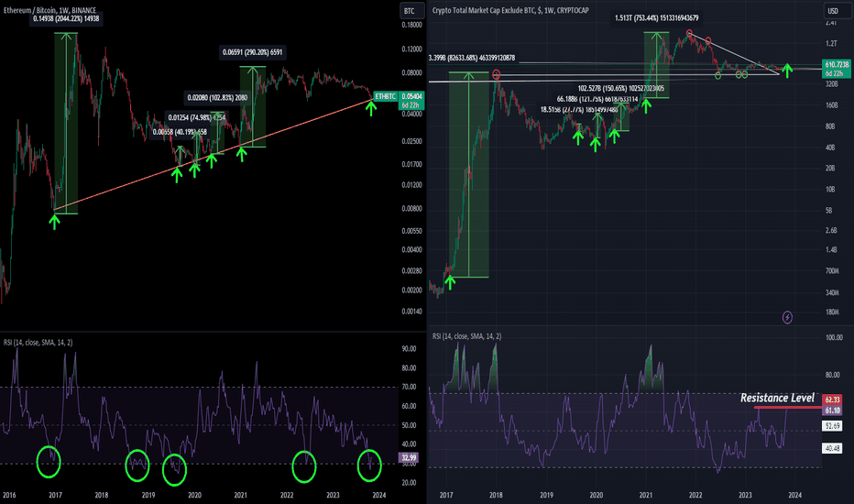Select the 0.14938 (2044.22%) measurement label

66,18
